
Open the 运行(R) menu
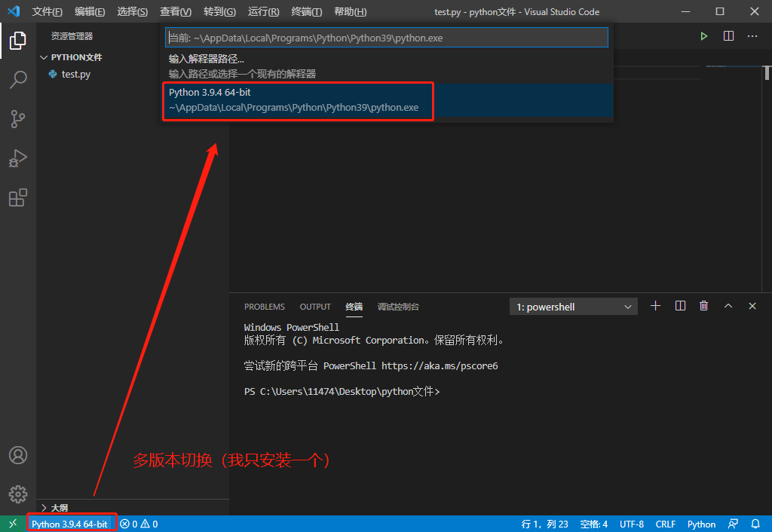(263, 12)
